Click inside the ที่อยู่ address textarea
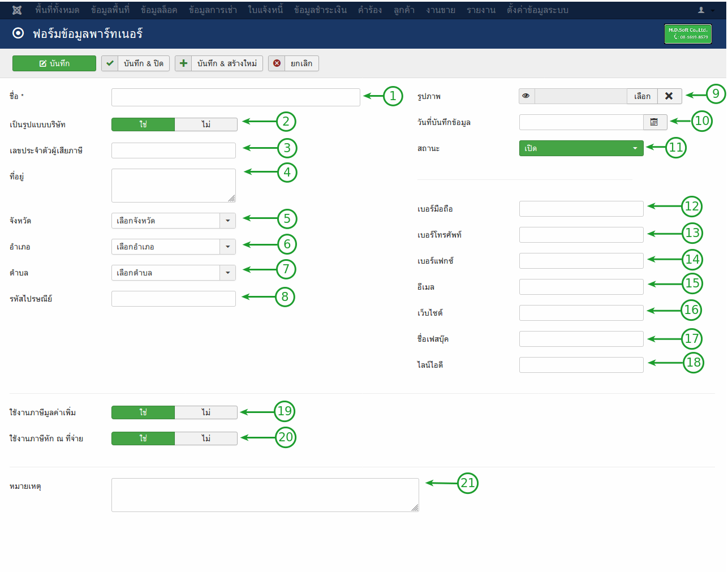Image resolution: width=728 pixels, height=572 pixels. click(x=174, y=186)
